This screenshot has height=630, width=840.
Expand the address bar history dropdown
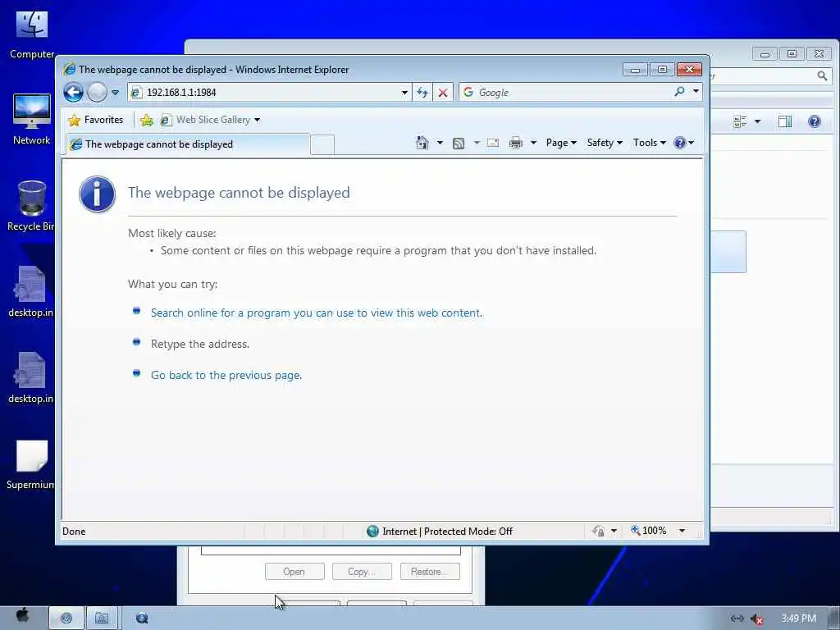click(404, 93)
